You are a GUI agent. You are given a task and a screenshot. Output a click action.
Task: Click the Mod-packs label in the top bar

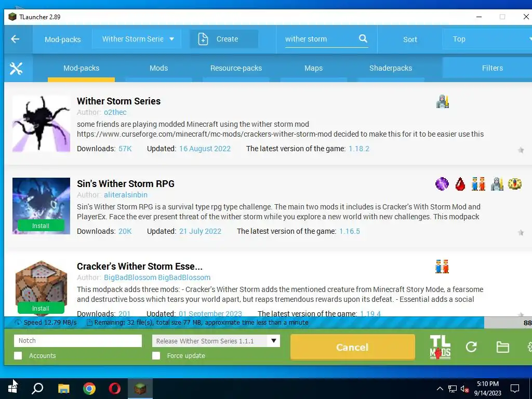(x=63, y=39)
